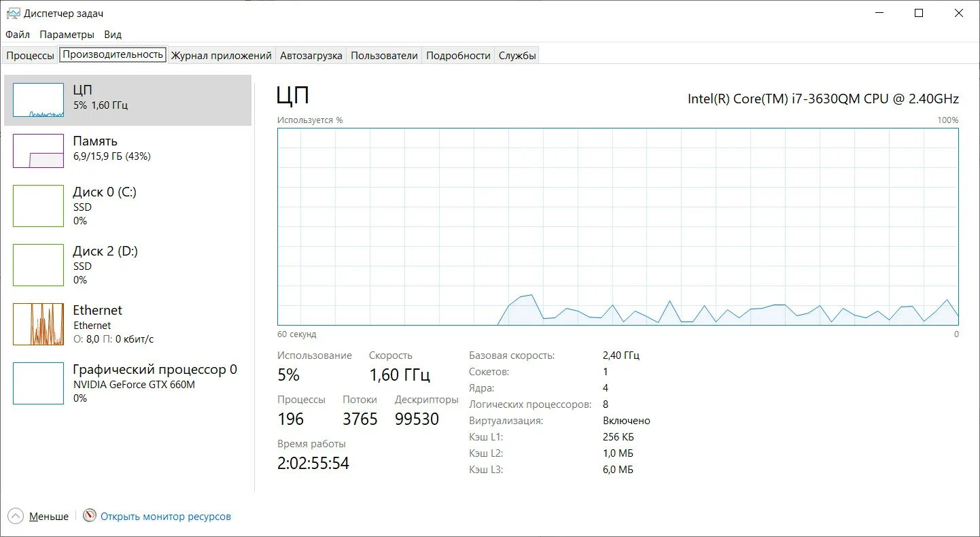Close the Диспетчер задач window

pos(959,13)
